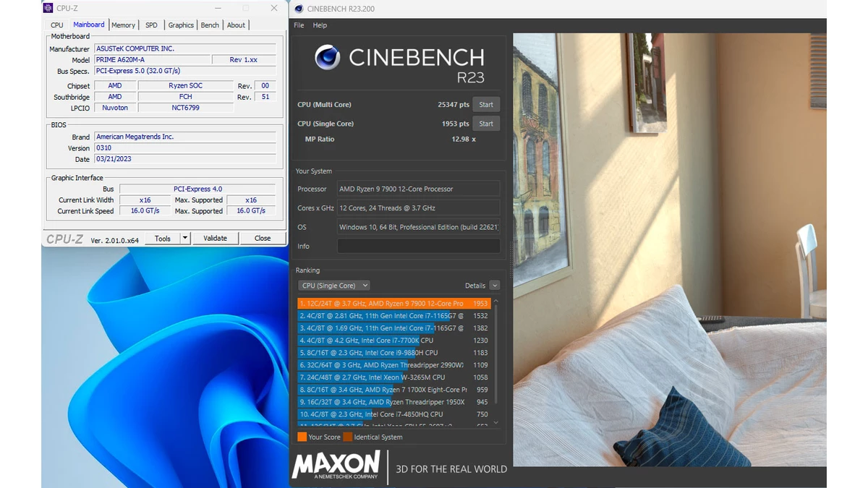
Task: Select the Core i9-9880H ranking row
Action: click(394, 353)
